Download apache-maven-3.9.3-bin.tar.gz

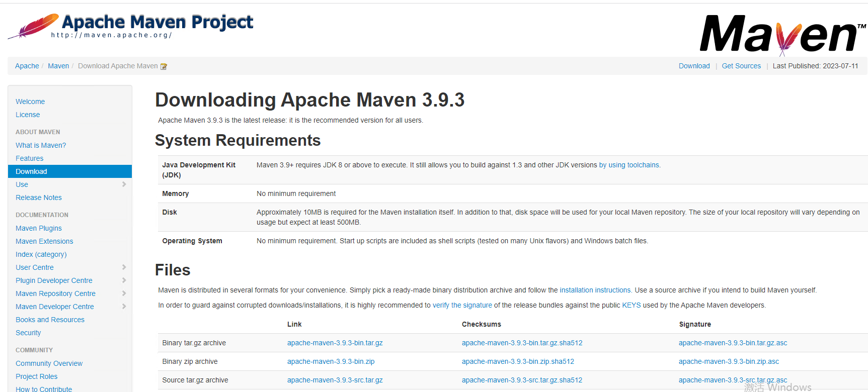pos(335,343)
